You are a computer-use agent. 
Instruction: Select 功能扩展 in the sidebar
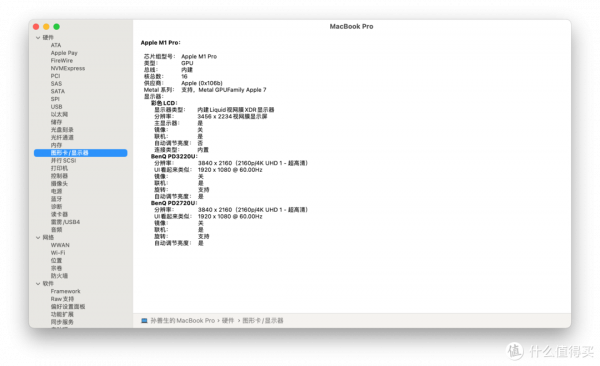click(x=62, y=314)
